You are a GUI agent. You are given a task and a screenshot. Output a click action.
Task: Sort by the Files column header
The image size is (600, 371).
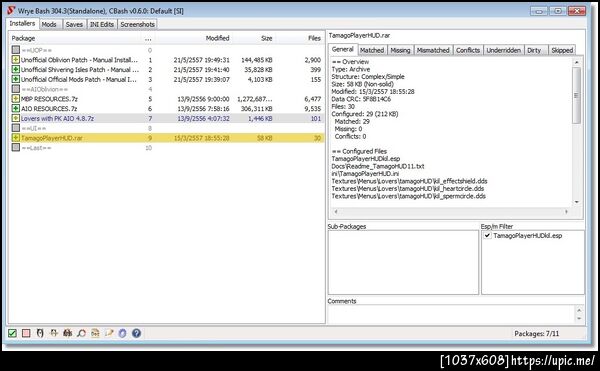[x=300, y=38]
